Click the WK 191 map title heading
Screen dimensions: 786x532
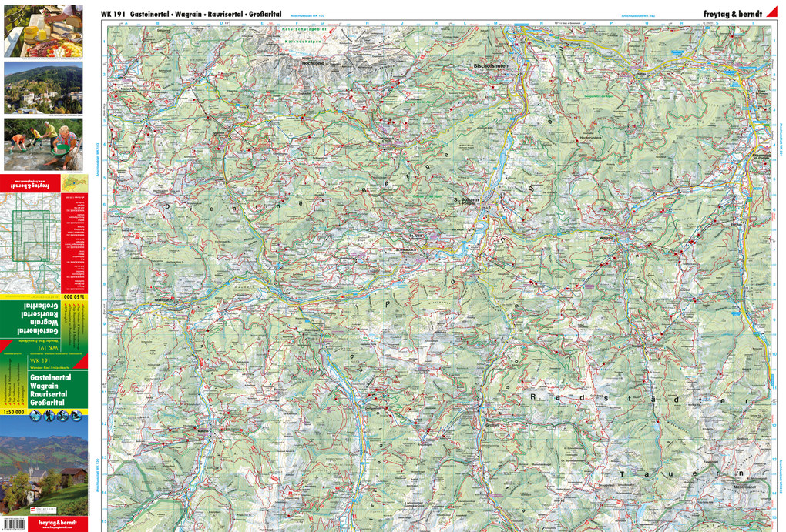click(x=191, y=15)
